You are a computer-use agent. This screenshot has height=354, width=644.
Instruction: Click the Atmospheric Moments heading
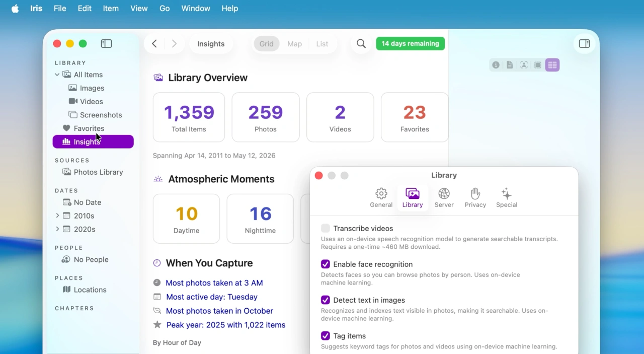(221, 179)
